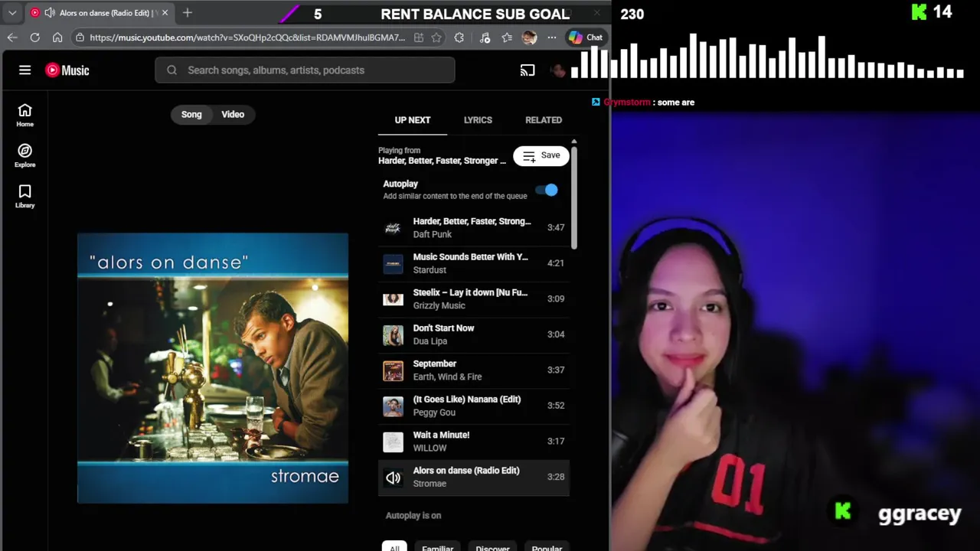Play Don't Start Now by Dua Lipa
Viewport: 980px width, 551px height.
coord(474,334)
